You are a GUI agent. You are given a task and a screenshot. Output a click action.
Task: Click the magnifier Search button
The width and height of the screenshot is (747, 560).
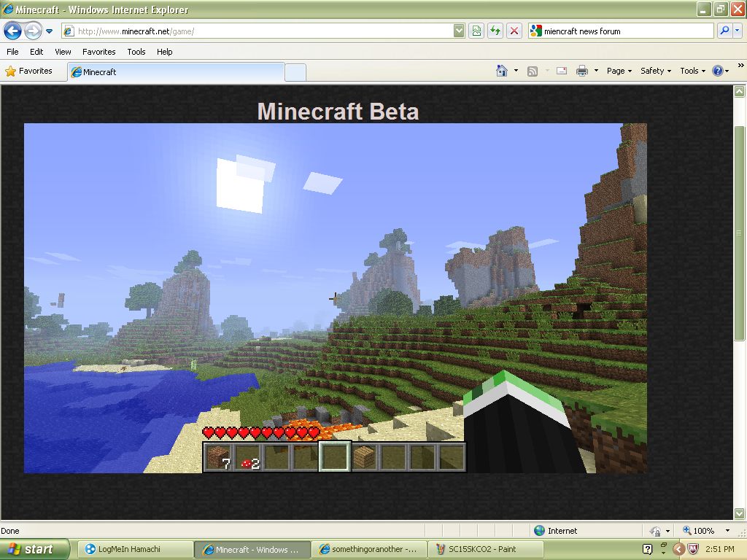click(x=724, y=31)
